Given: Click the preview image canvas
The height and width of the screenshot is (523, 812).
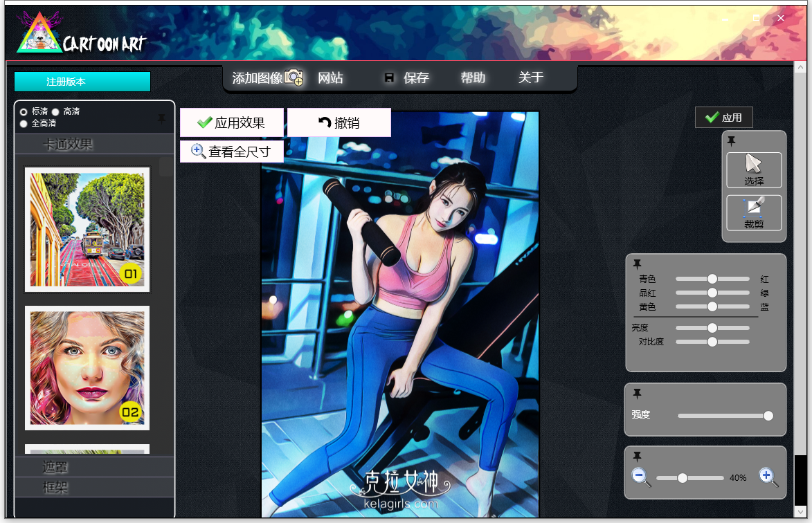Looking at the screenshot, I should tap(400, 314).
